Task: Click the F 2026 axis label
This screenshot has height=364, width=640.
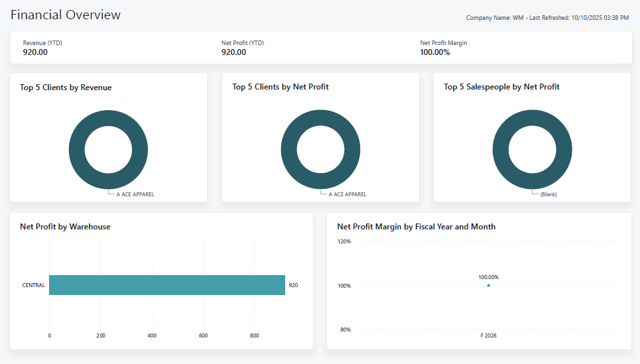Action: pos(489,335)
